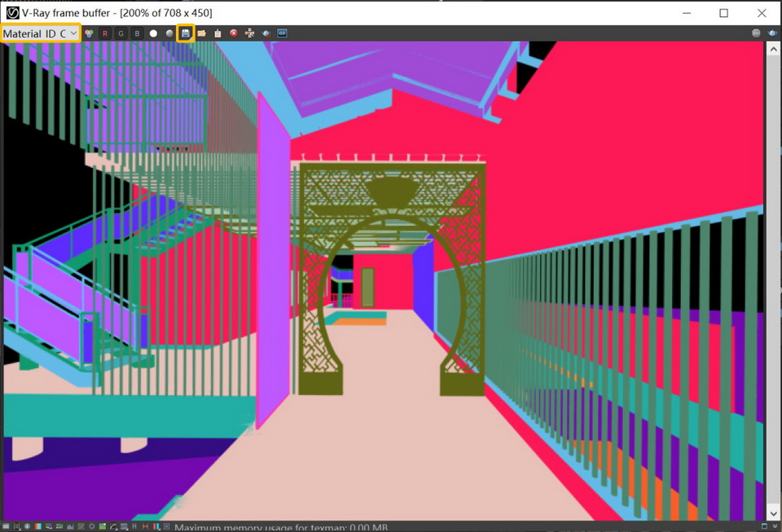Click the save image floppy icon
Screen dimensions: 782x532
pyautogui.click(x=186, y=33)
